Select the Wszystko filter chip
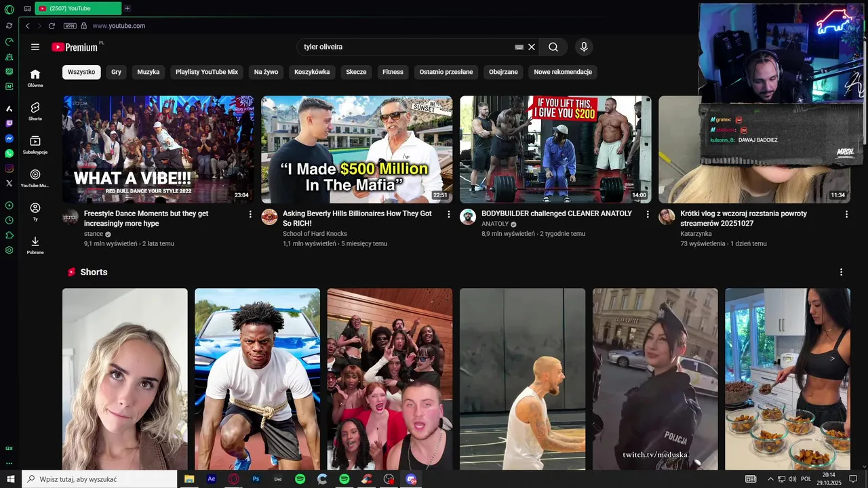The width and height of the screenshot is (868, 488). pos(81,72)
